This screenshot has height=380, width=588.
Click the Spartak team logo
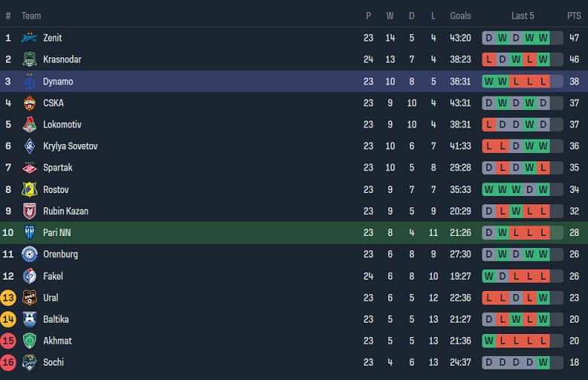click(29, 168)
